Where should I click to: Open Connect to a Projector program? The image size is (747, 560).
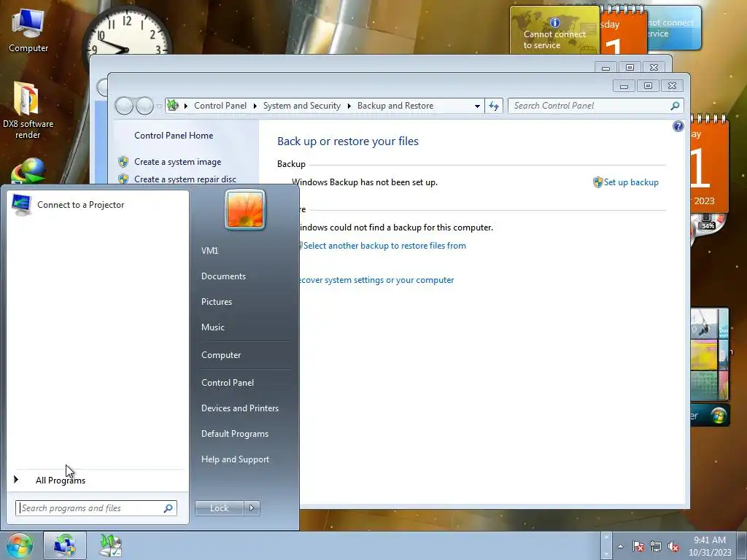pos(98,205)
